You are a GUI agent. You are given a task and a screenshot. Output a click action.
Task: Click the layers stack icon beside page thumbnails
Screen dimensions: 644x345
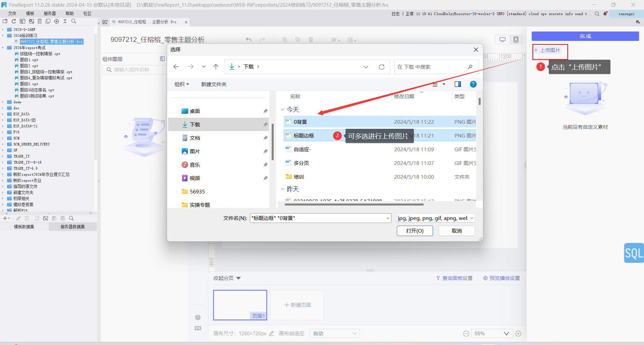tap(198, 318)
